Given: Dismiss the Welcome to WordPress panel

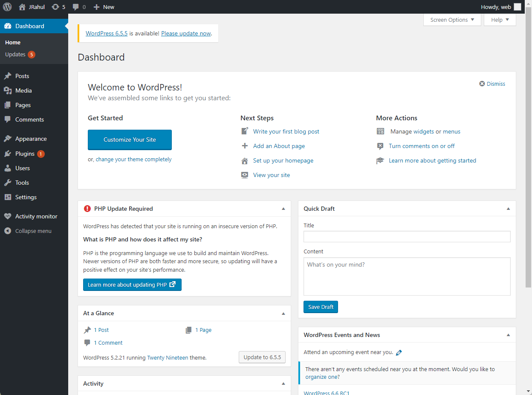Looking at the screenshot, I should pyautogui.click(x=492, y=84).
